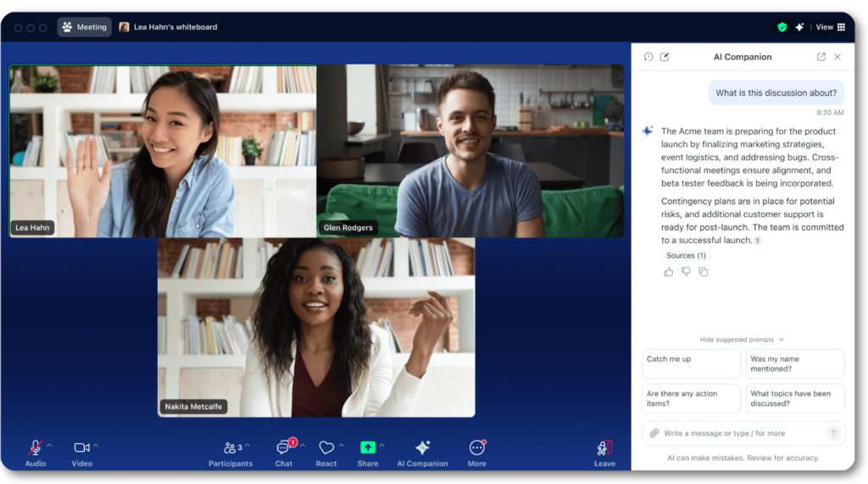This screenshot has height=484, width=868.
Task: Select Glen Rodgers' video tile
Action: click(470, 151)
